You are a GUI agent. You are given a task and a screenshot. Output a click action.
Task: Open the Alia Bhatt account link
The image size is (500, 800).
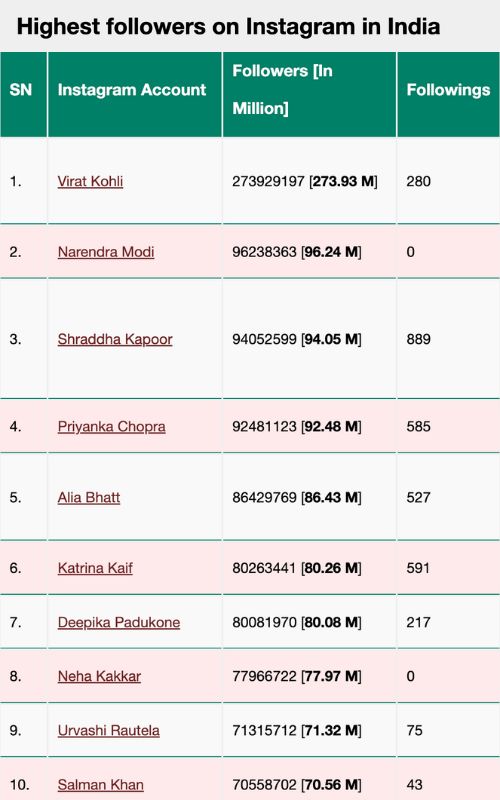point(89,497)
